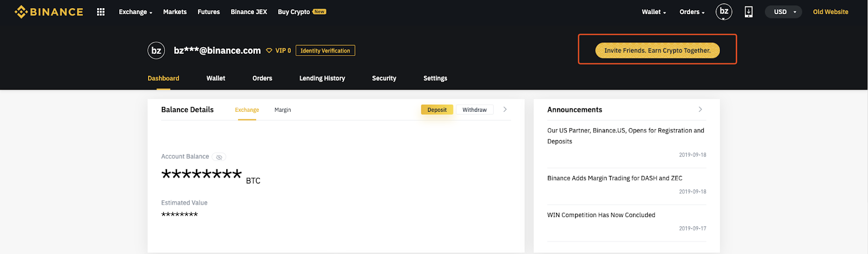
Task: Click the hidden account balance BTC value
Action: [x=210, y=175]
